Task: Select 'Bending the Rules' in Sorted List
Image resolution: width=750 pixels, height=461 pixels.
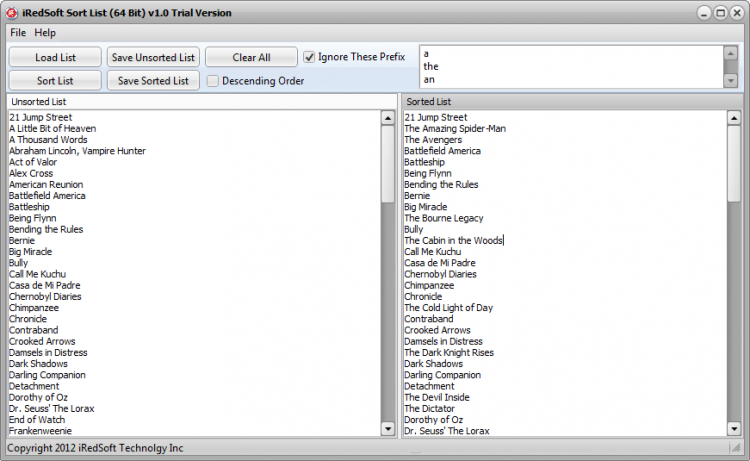Action: click(441, 185)
